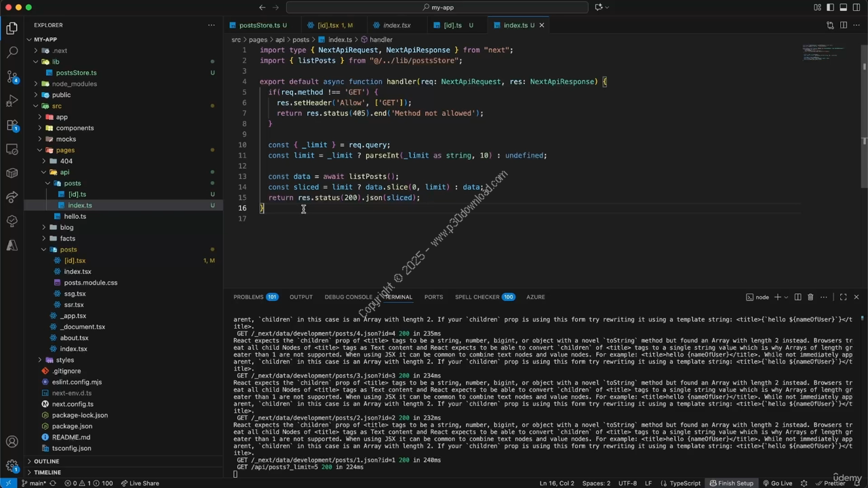The width and height of the screenshot is (868, 488).
Task: Toggle the secondary side bar visibility
Action: pos(856,7)
